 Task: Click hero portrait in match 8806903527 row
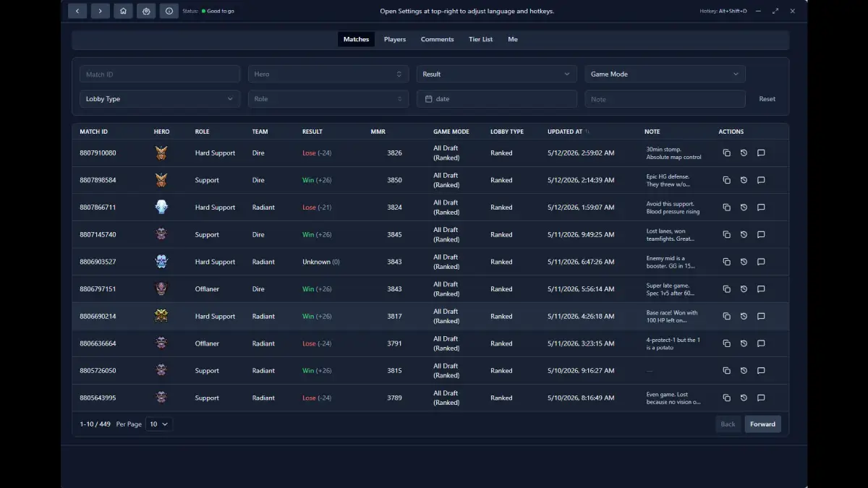[161, 262]
